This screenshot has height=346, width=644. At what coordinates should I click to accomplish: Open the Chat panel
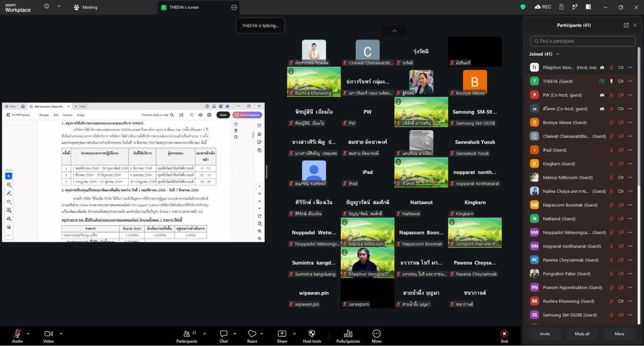[223, 336]
